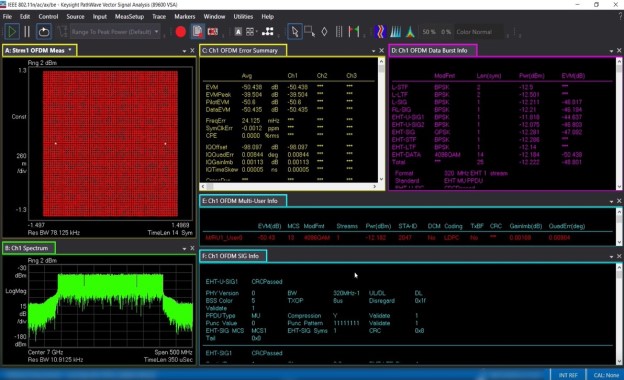Click the arrange windows icon
Viewport: 624px width, 380px height.
(x=268, y=32)
